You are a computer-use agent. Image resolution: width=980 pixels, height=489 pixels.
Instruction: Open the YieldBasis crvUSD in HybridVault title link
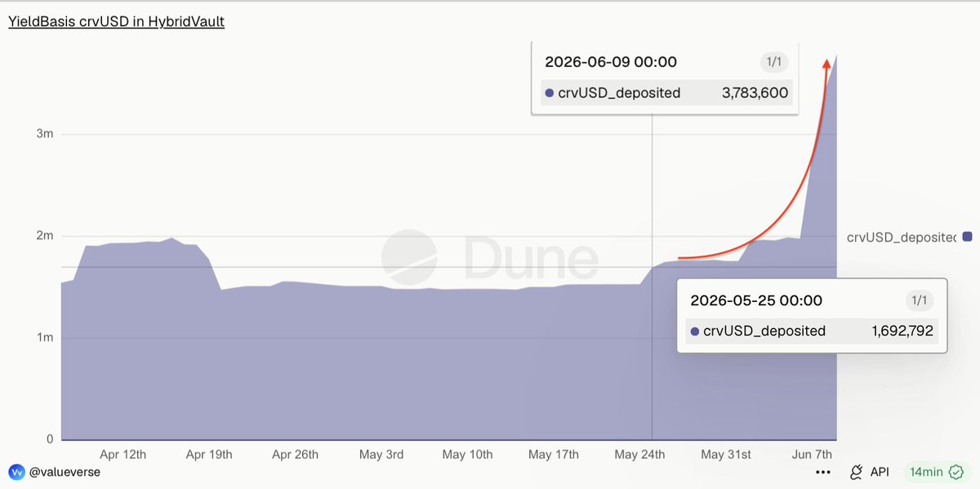click(x=116, y=21)
